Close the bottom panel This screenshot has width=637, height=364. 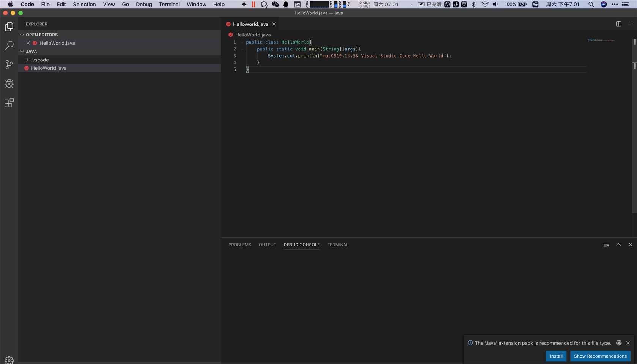(x=631, y=245)
